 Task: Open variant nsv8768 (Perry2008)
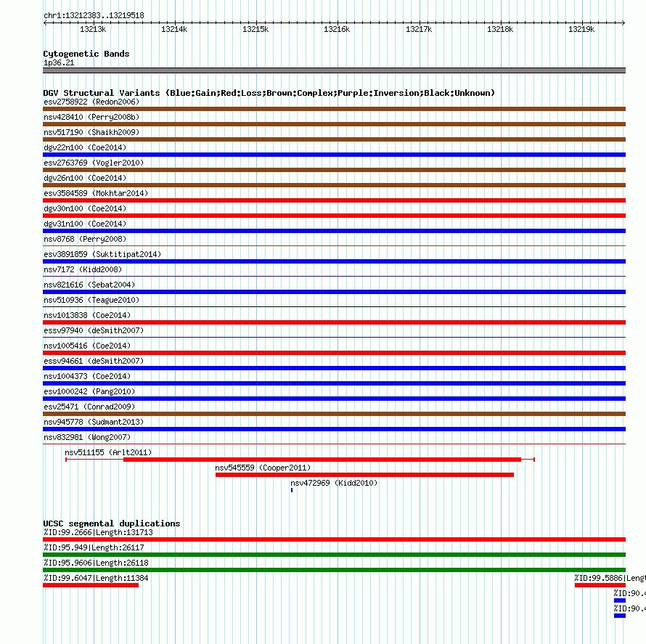tap(85, 239)
